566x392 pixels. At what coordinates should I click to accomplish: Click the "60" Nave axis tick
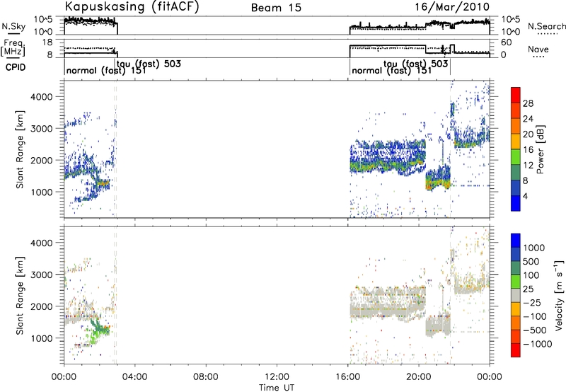coord(507,42)
